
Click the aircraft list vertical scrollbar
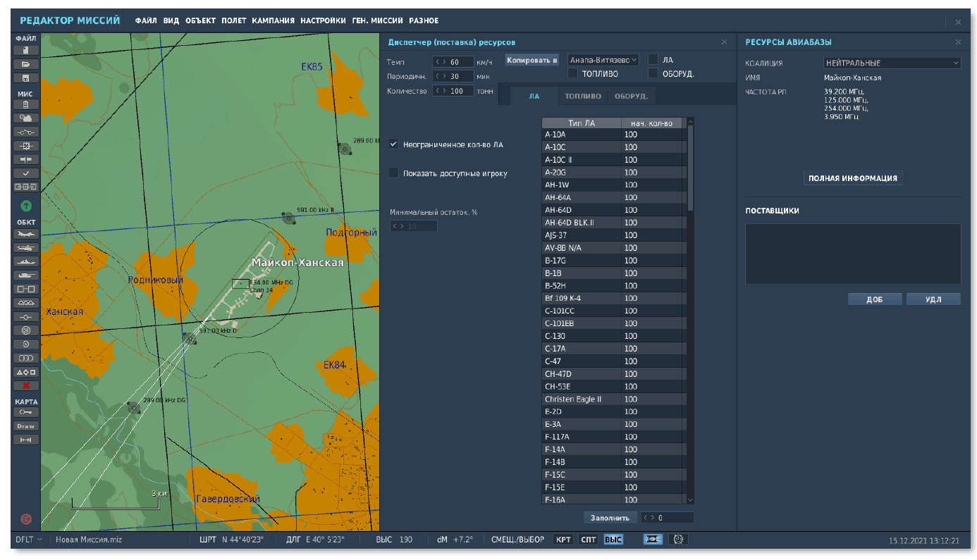coord(690,169)
